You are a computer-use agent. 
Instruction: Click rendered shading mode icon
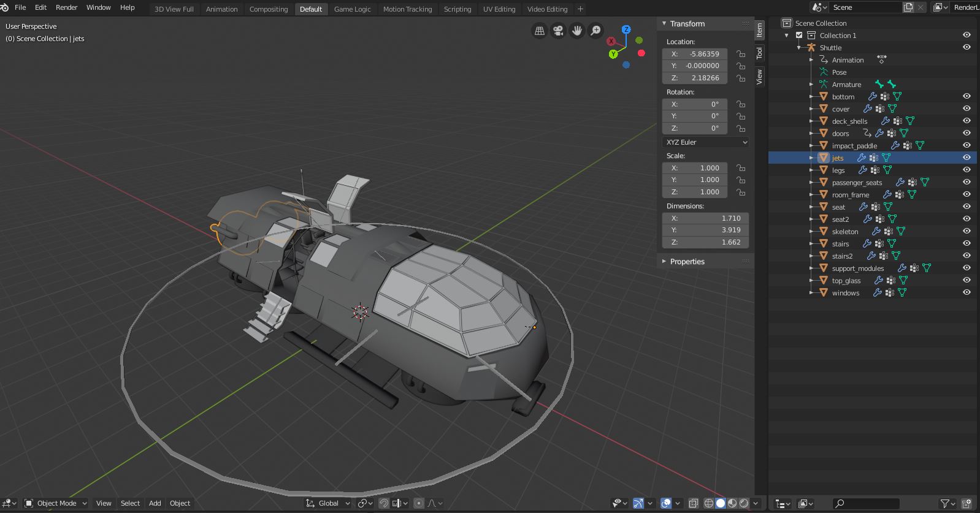[x=744, y=503]
